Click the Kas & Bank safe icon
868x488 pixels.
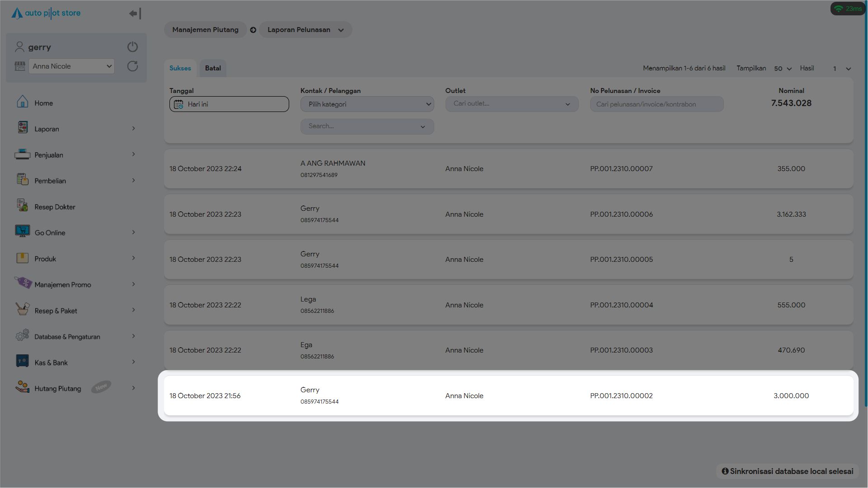[x=22, y=361]
